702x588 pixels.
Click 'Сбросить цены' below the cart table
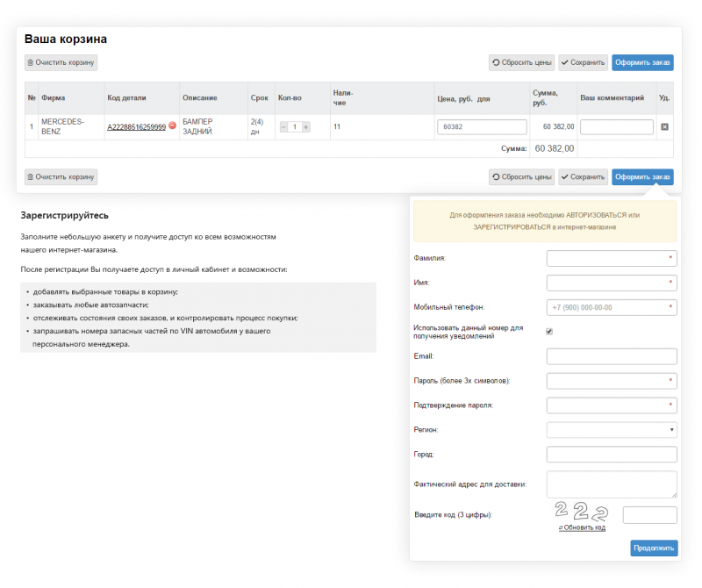click(521, 177)
